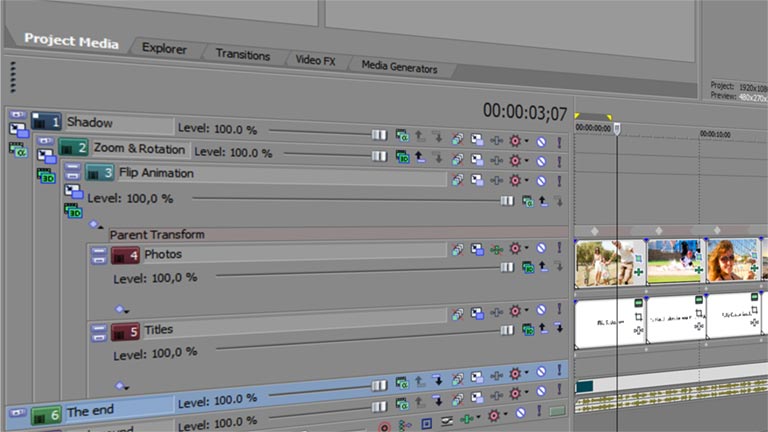Viewport: 768px width, 432px height.
Task: Mute the Photos track
Action: tap(541, 248)
